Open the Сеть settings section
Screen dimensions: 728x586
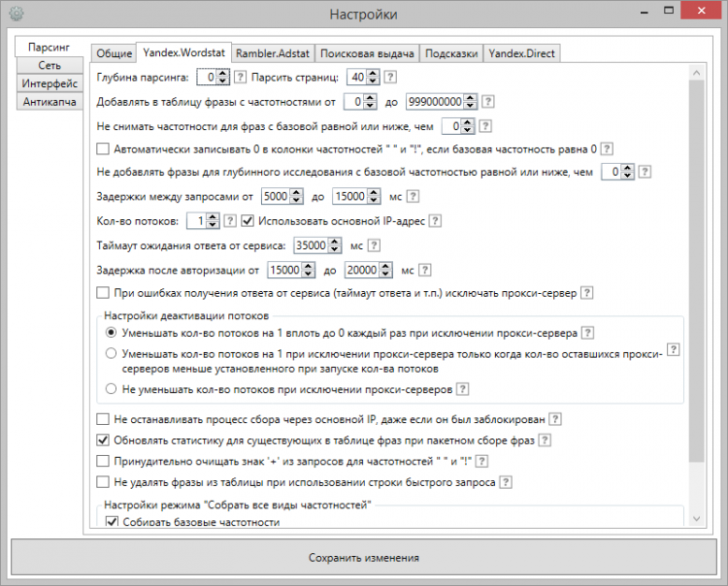coord(50,65)
